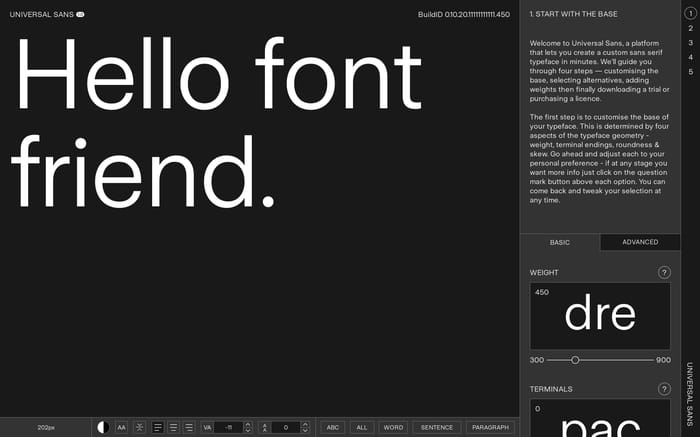Click the line-height stepper arrows
Image resolution: width=700 pixels, height=437 pixels.
pos(305,427)
